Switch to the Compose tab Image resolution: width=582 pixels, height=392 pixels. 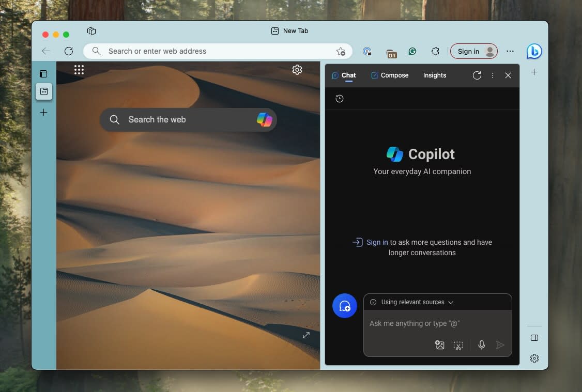(x=390, y=75)
